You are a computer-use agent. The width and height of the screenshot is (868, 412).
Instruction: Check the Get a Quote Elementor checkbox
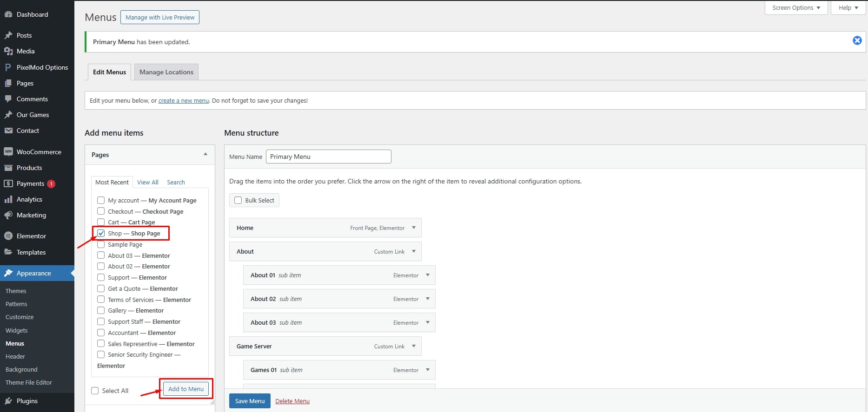click(101, 288)
